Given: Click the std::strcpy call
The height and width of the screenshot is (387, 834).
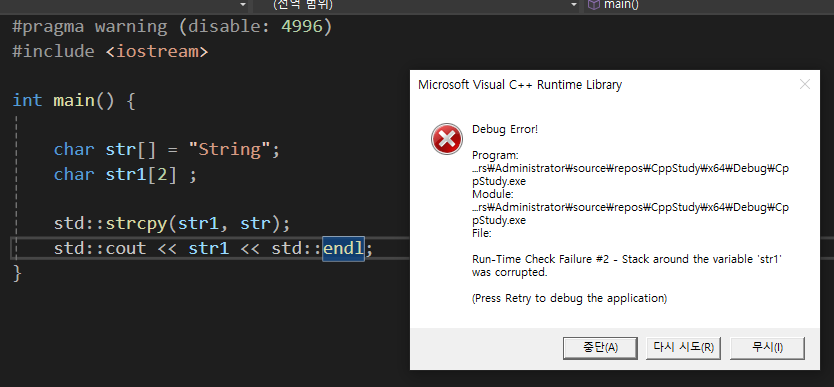Looking at the screenshot, I should pos(172,223).
